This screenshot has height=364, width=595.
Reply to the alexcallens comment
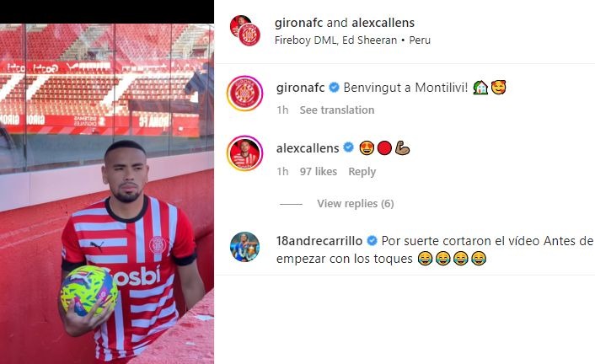(362, 172)
